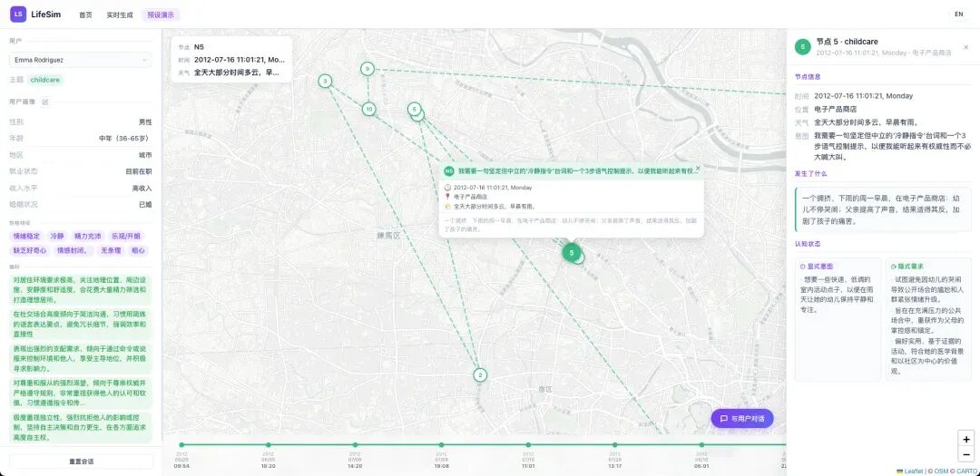
Task: Select map node marker 9
Action: click(367, 69)
